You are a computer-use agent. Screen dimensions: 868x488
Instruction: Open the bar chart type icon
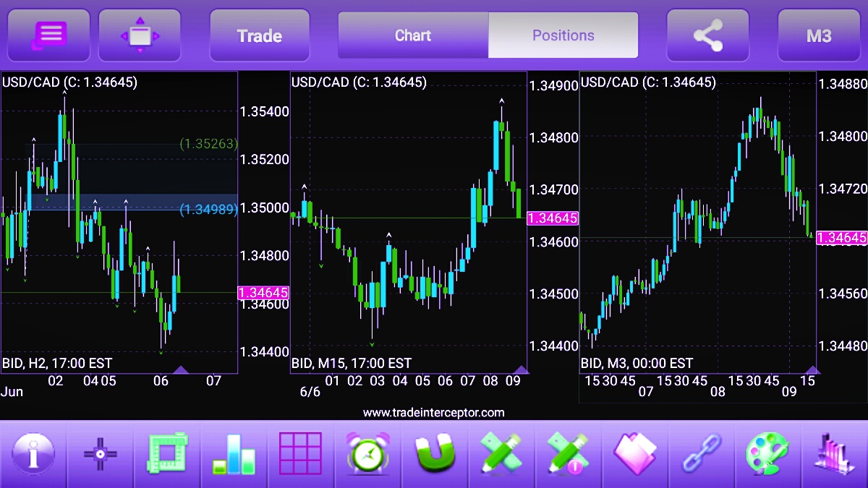point(234,455)
